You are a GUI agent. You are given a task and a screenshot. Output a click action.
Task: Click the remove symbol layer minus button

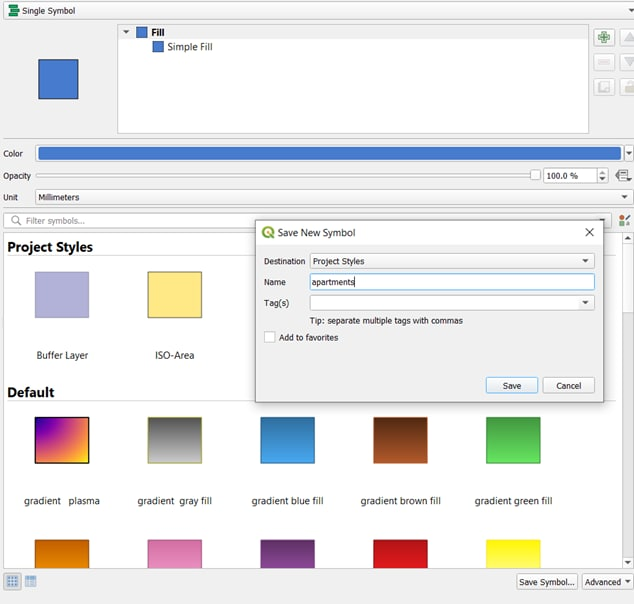pyautogui.click(x=603, y=62)
